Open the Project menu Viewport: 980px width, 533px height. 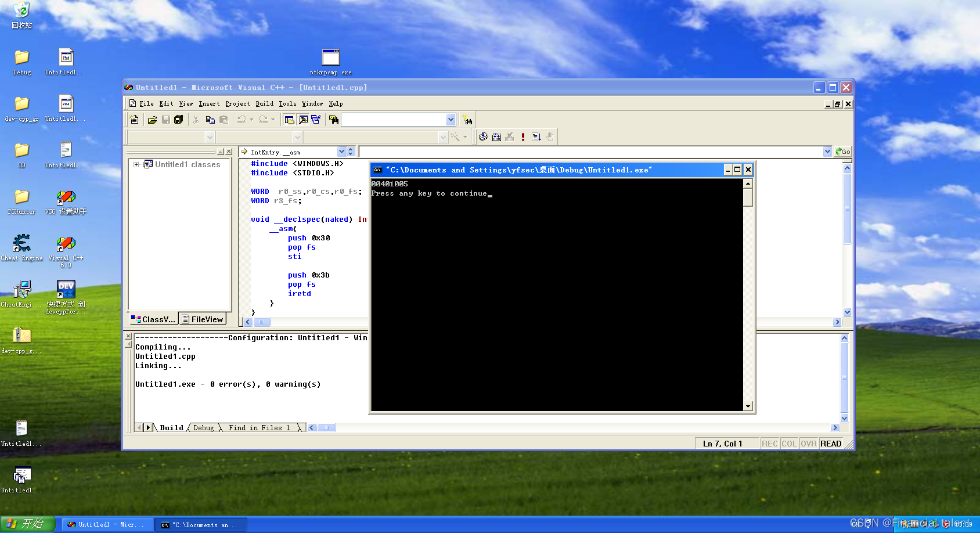pyautogui.click(x=237, y=103)
